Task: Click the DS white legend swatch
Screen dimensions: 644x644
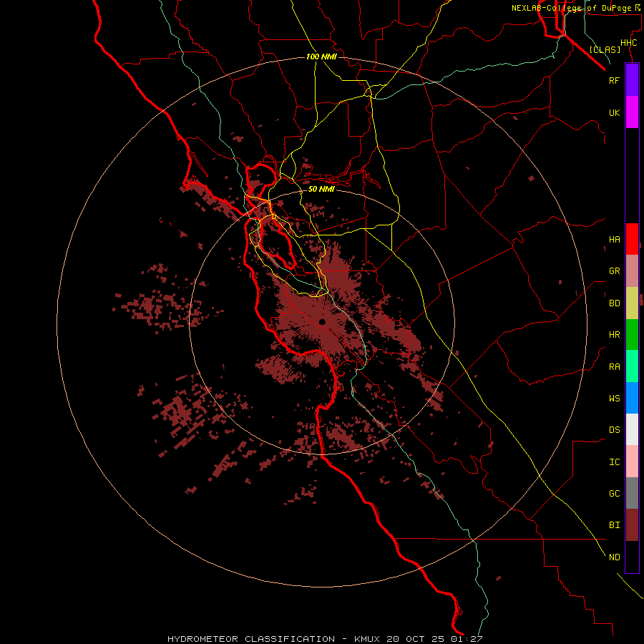Action: click(632, 429)
